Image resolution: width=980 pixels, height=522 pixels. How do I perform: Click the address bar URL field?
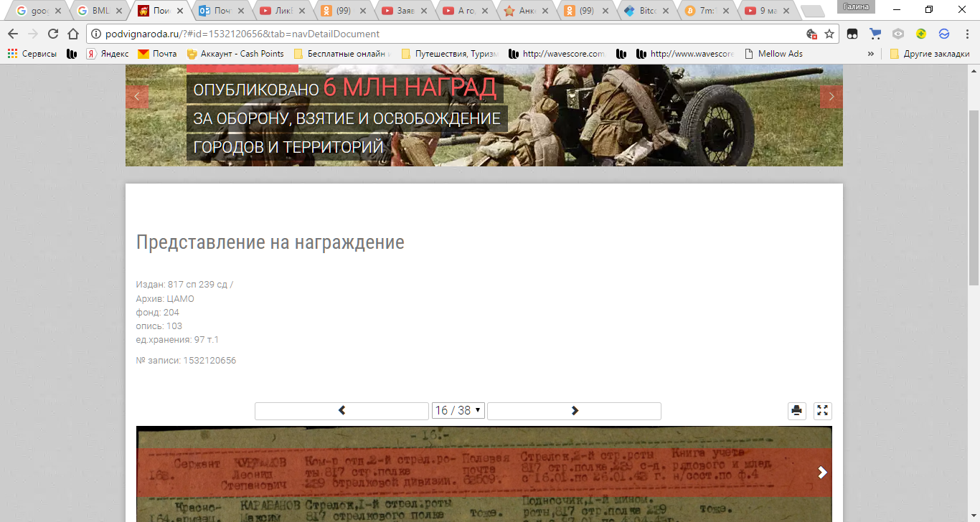[x=445, y=34]
